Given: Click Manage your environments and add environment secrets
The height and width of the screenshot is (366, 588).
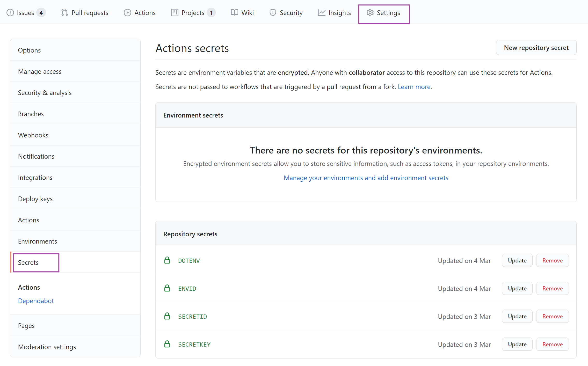Looking at the screenshot, I should [366, 178].
